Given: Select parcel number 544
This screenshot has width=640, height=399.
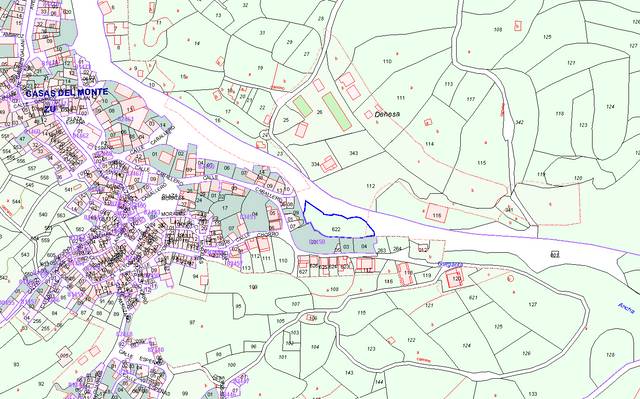Looking at the screenshot, I should 16,202.
